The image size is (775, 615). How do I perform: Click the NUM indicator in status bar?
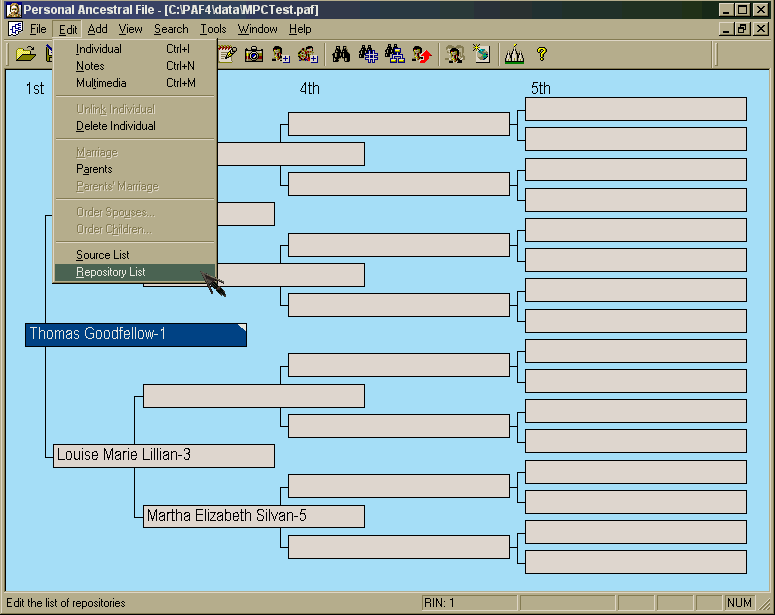tap(739, 603)
